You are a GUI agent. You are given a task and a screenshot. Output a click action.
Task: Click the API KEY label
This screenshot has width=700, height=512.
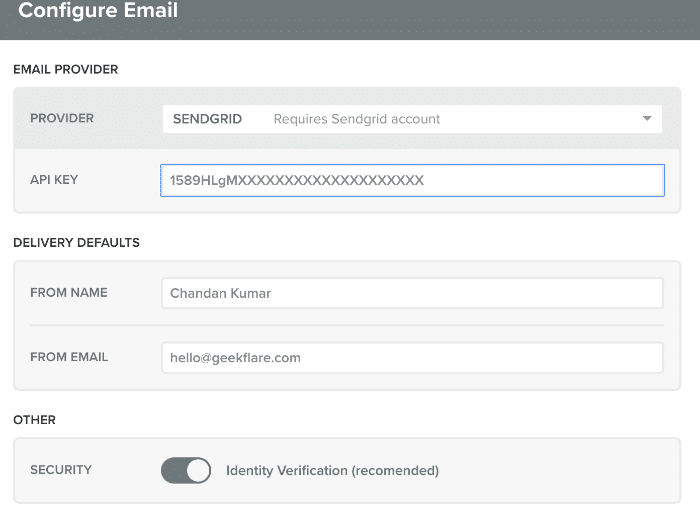pos(54,179)
